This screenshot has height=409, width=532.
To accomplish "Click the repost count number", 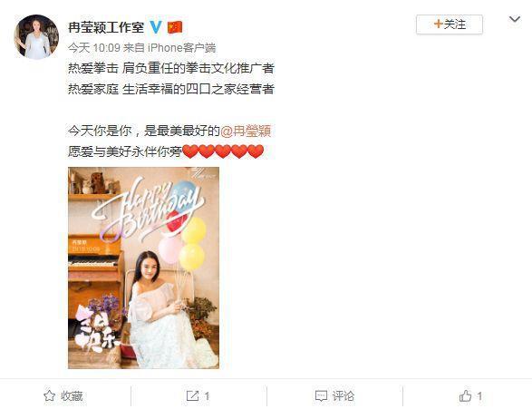I will (207, 396).
